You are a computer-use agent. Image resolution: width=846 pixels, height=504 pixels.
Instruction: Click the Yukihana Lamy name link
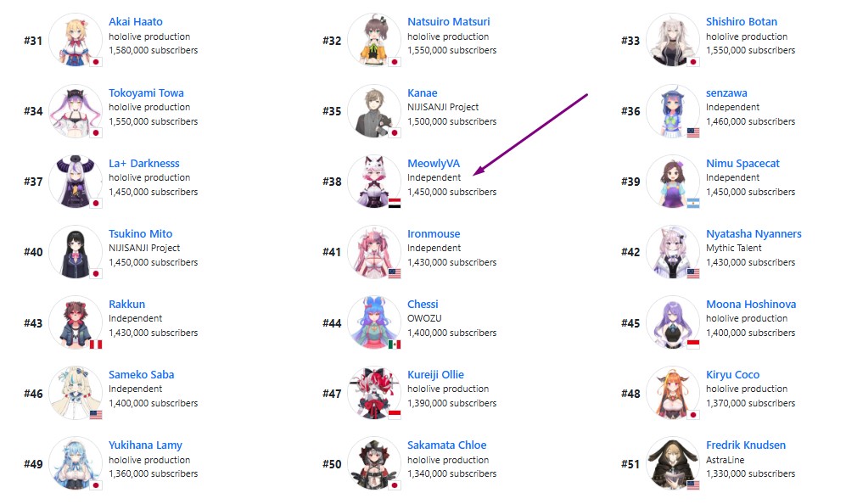[x=145, y=445]
